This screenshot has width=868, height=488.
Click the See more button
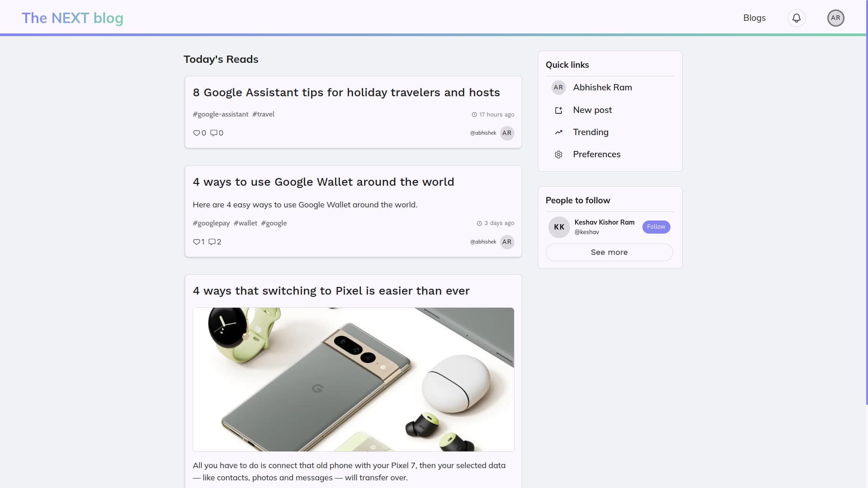click(x=609, y=252)
